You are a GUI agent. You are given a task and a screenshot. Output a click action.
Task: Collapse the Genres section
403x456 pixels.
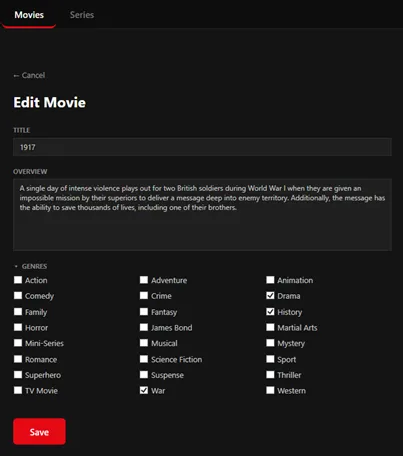[30, 266]
